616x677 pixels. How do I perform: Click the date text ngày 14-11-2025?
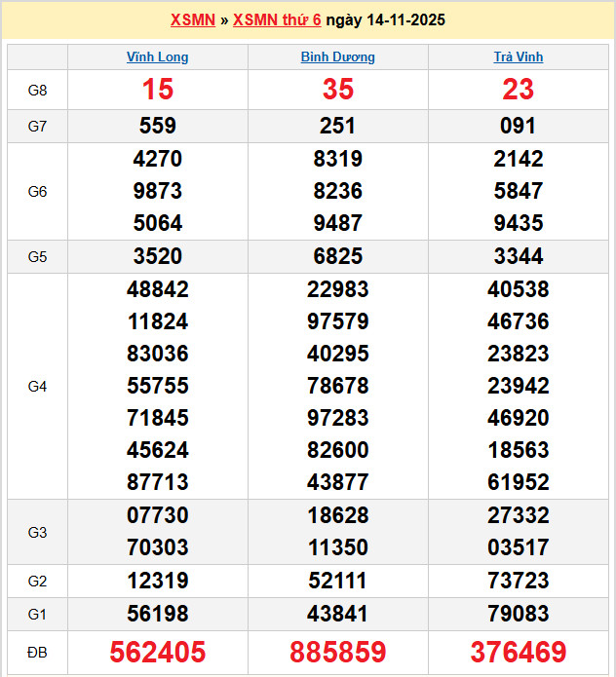click(x=385, y=19)
